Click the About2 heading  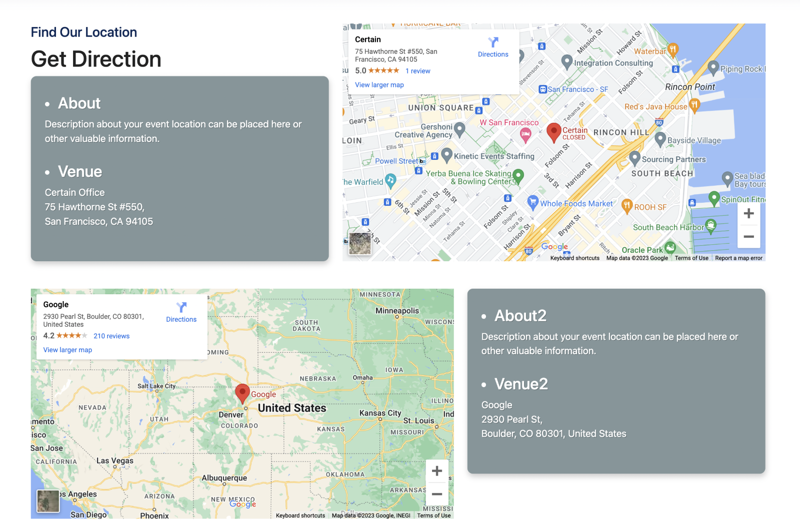[x=520, y=316]
